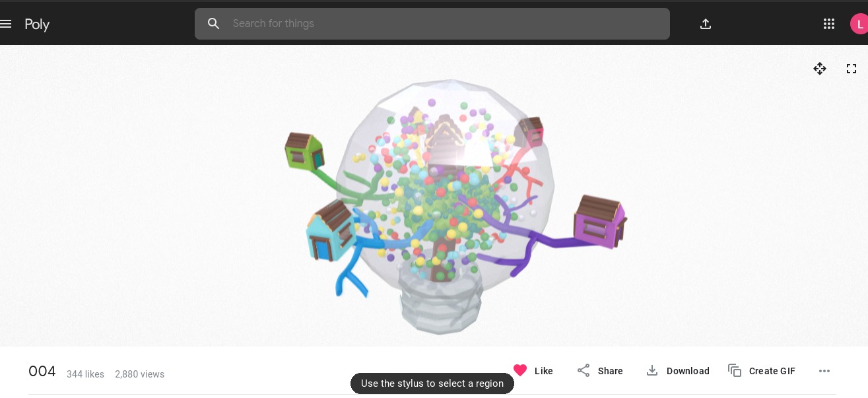Choose the Create GIF text button
This screenshot has width=868, height=398.
point(772,371)
